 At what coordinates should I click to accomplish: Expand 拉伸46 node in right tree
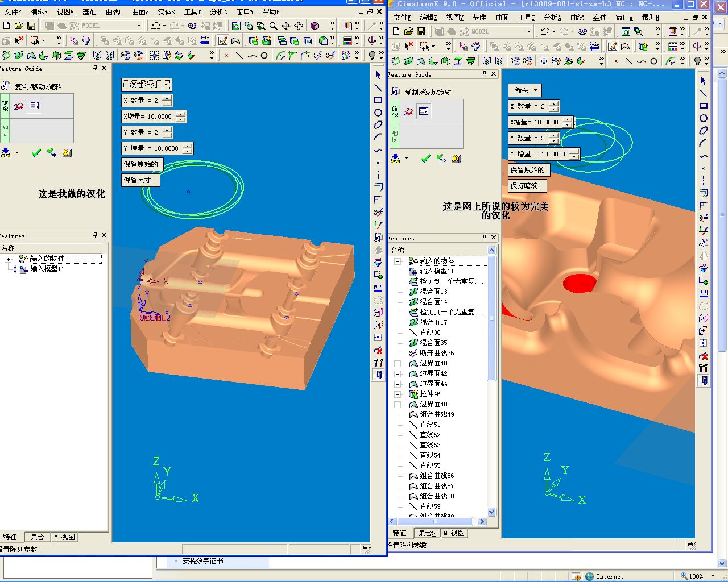click(x=398, y=394)
